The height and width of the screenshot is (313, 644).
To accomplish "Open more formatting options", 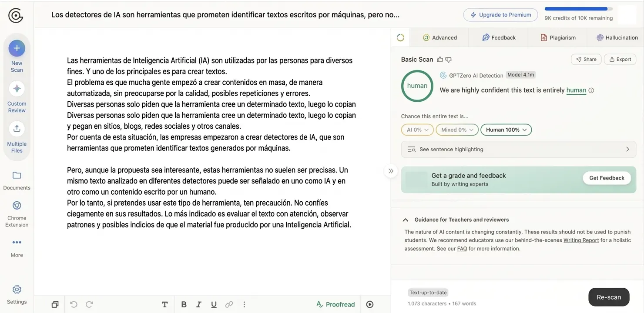I will [x=244, y=304].
